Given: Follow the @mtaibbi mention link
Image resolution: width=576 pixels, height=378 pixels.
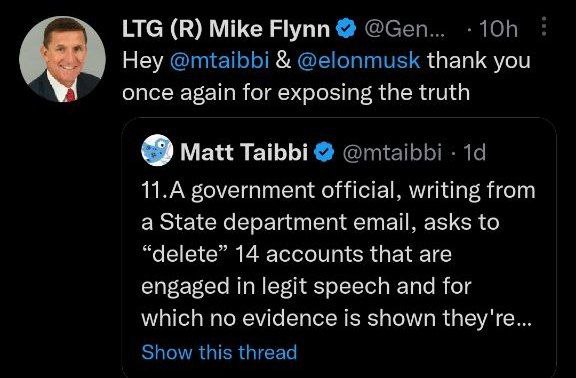Looking at the screenshot, I should click(x=219, y=60).
